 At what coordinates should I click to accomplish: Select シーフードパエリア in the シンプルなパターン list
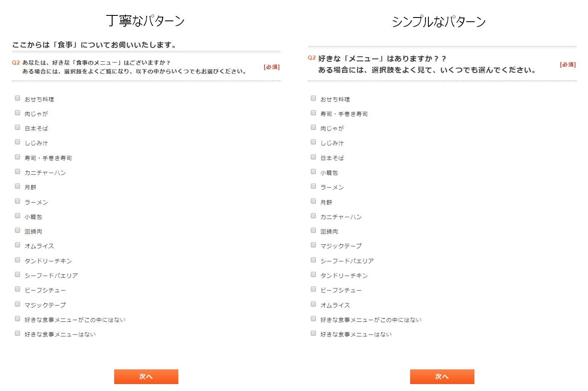click(x=313, y=260)
